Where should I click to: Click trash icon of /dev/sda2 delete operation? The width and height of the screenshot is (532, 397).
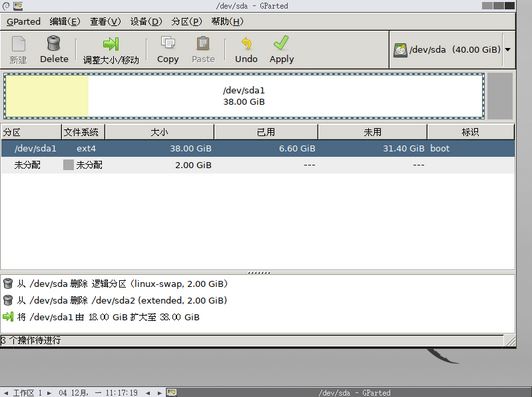(8, 300)
